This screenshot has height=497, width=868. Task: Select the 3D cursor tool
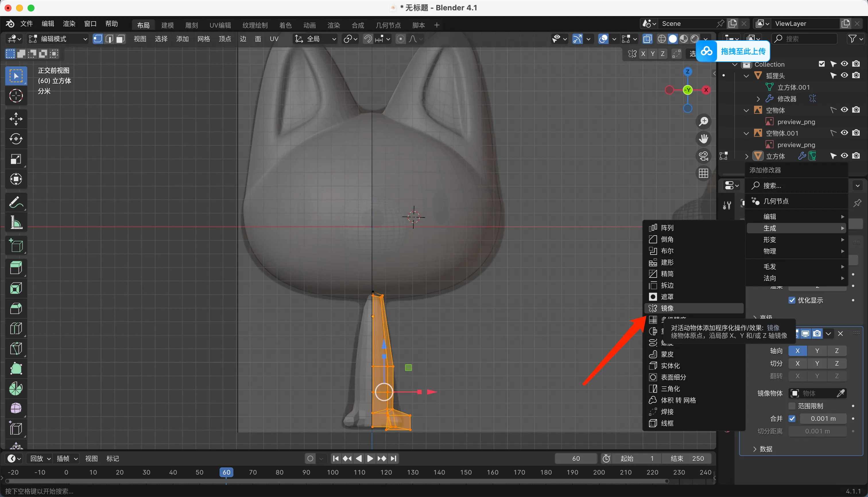coord(16,96)
